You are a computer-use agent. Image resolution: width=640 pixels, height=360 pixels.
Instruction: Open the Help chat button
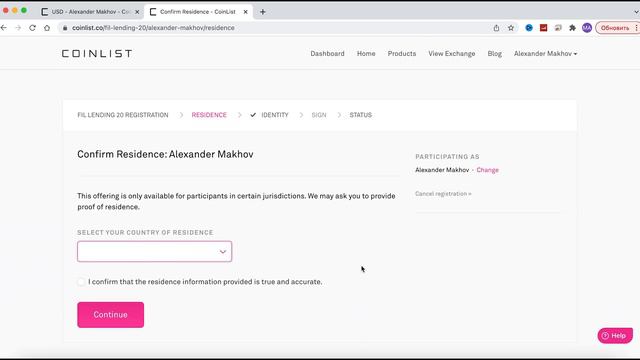click(615, 336)
